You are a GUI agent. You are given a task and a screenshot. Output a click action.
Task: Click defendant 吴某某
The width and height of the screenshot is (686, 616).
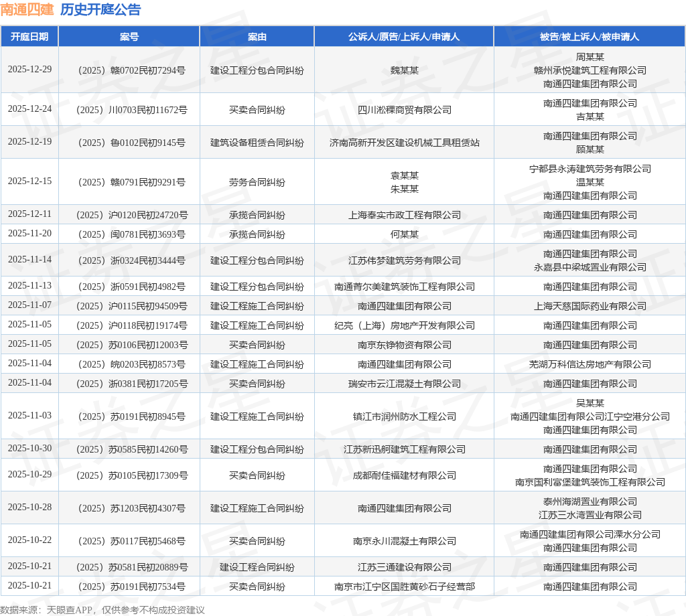tap(590, 403)
